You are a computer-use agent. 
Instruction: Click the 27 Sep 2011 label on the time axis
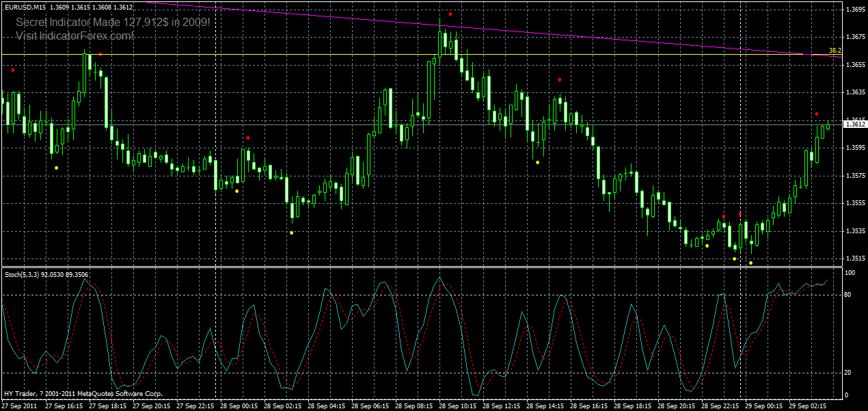21,404
